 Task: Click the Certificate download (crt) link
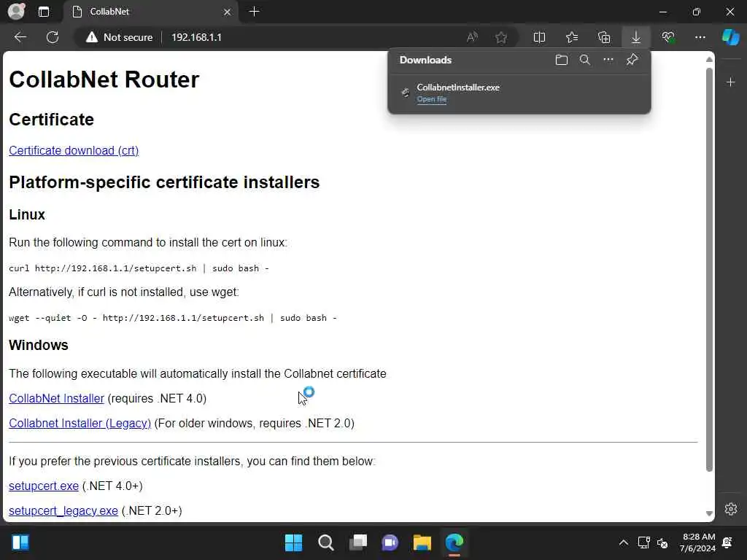[x=74, y=150]
